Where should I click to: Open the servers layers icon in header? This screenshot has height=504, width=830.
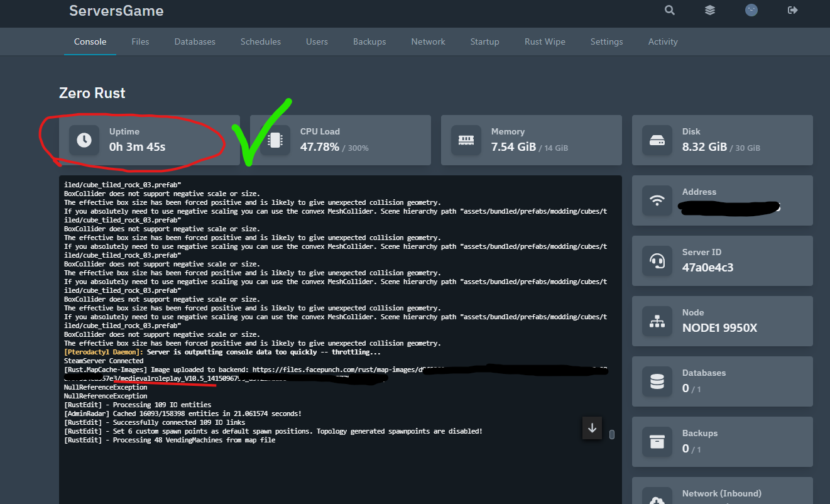710,10
